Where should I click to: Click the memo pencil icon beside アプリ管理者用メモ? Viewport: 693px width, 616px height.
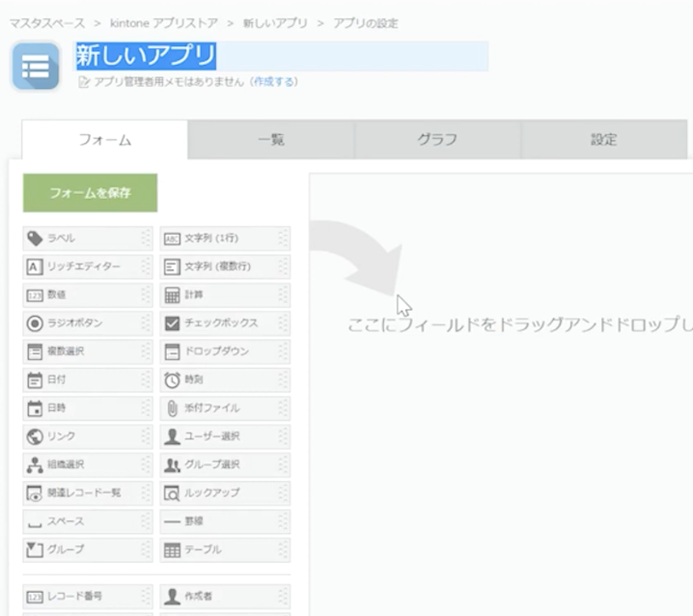pos(84,82)
